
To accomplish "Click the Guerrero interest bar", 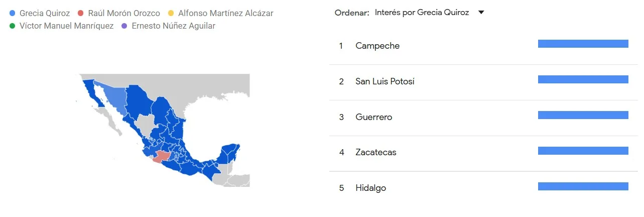I will click(583, 115).
